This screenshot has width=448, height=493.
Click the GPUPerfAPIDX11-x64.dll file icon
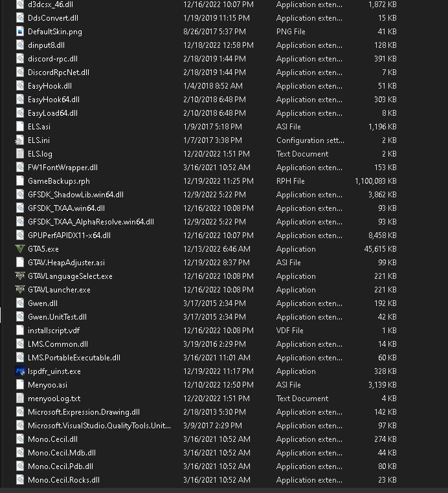[20, 236]
